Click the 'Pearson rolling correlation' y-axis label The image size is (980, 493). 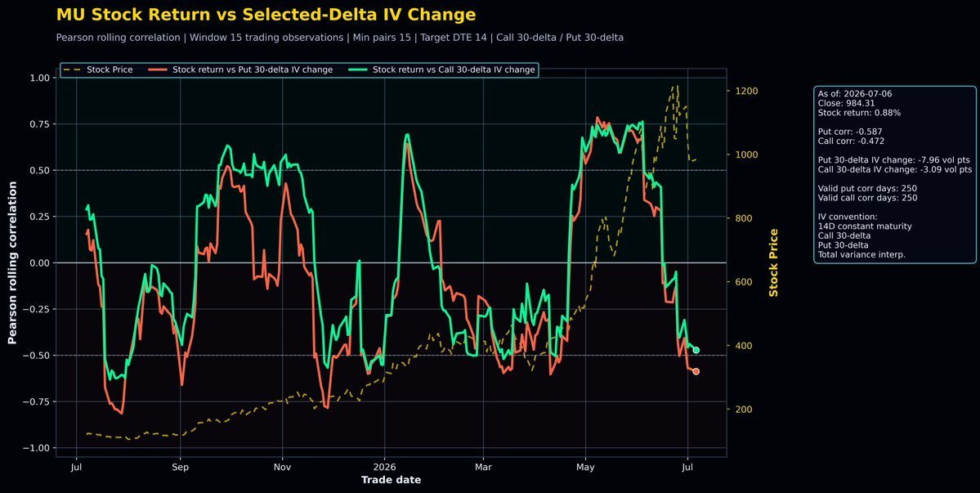(12, 262)
